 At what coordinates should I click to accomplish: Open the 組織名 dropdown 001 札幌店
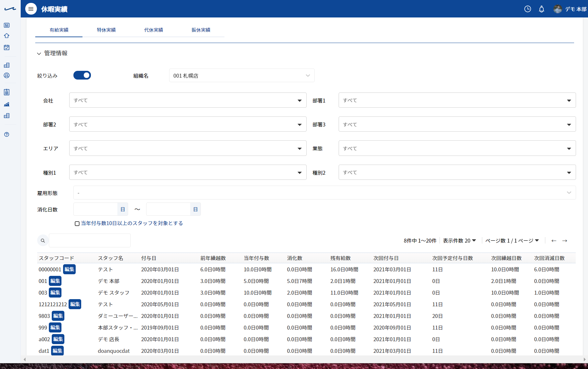242,75
